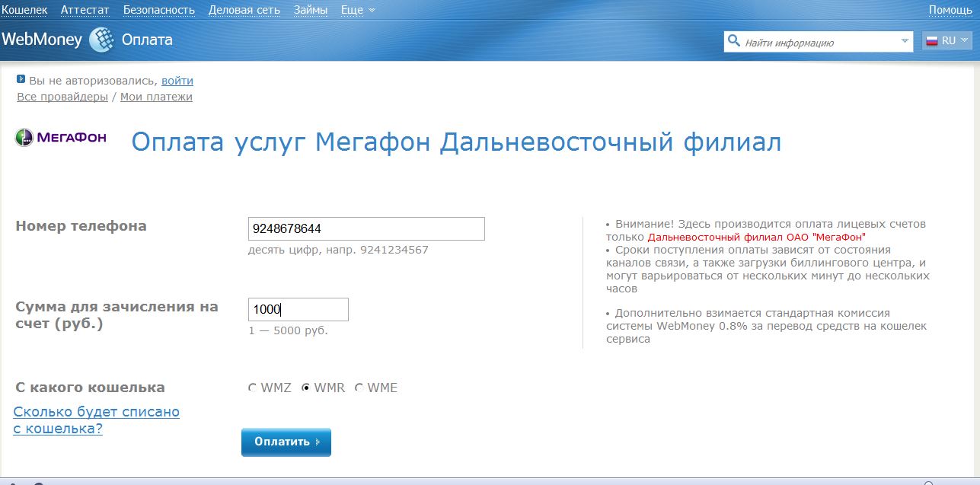
Task: Click red text 'Дальневосточный филиал ОАО "МегаФон"'
Action: [x=756, y=237]
